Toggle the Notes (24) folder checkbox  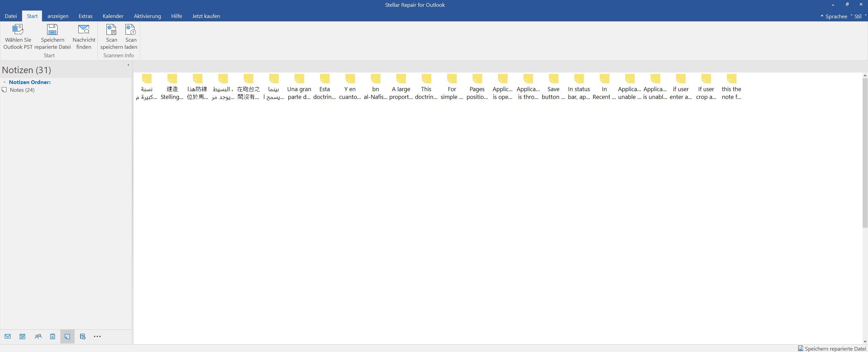tap(4, 90)
